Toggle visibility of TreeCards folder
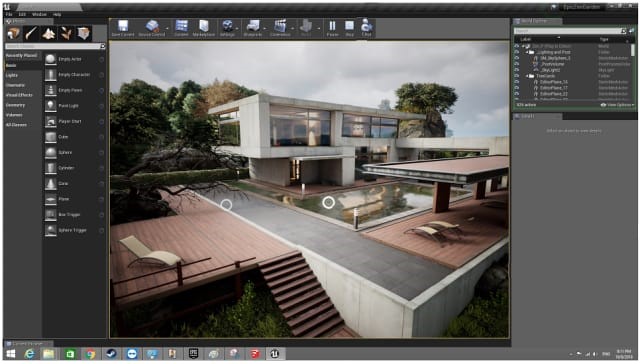The width and height of the screenshot is (640, 364). (517, 76)
